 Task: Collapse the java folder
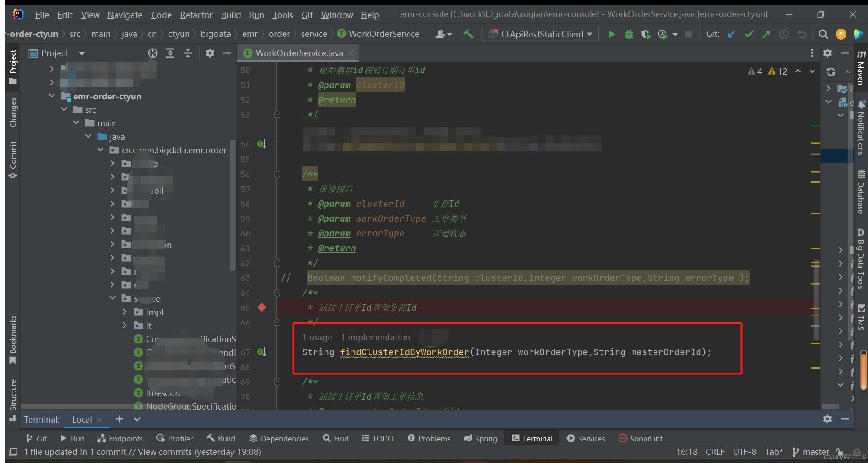pos(88,137)
